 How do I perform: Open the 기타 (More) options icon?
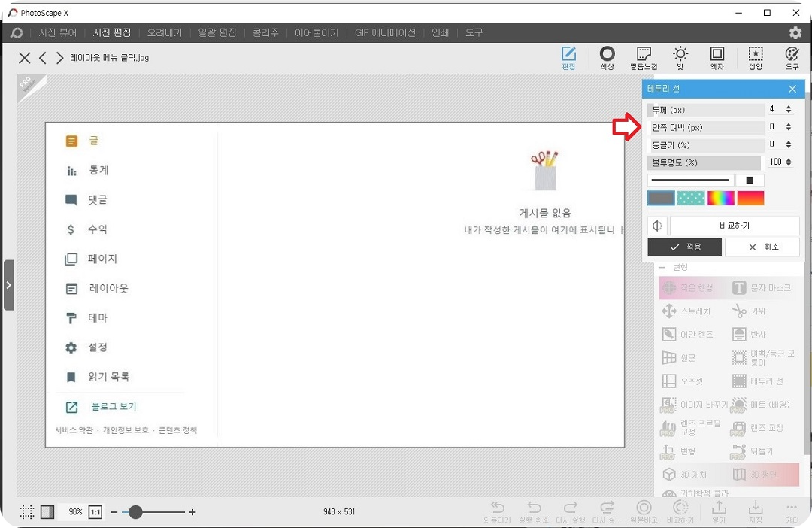792,511
